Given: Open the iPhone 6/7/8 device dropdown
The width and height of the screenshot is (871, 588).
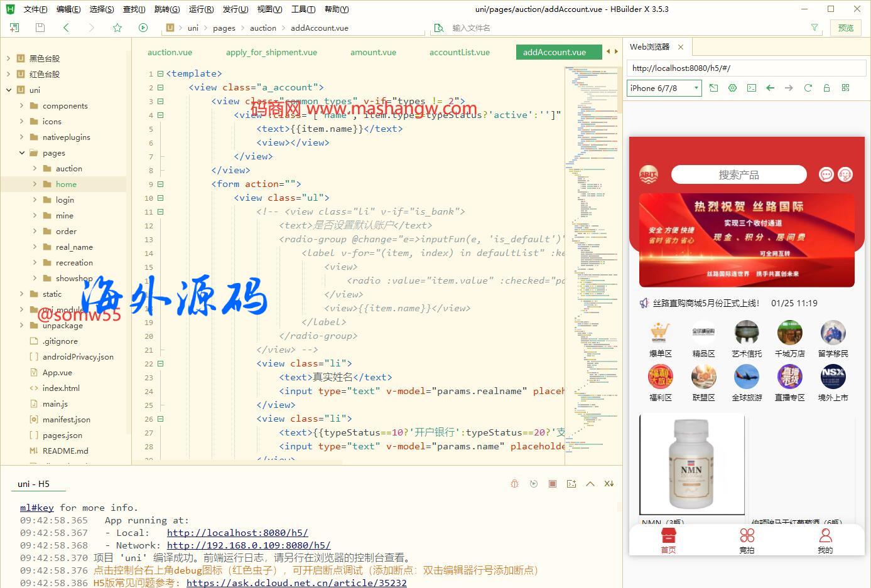Looking at the screenshot, I should click(x=664, y=88).
